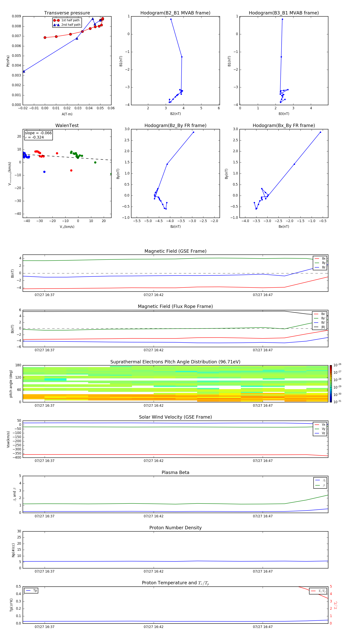Click the "B3(nT)" x-axis label

pos(284,114)
